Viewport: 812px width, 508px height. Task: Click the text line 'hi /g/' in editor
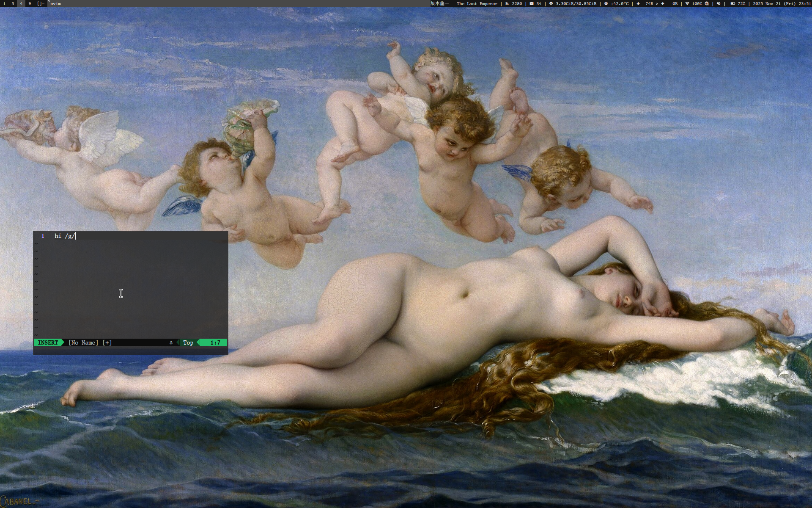point(65,236)
